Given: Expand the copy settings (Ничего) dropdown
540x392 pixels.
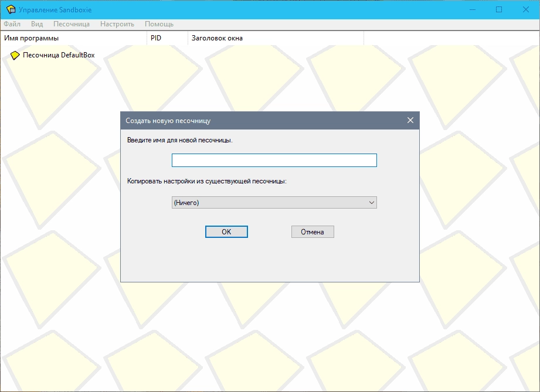Looking at the screenshot, I should (x=274, y=202).
